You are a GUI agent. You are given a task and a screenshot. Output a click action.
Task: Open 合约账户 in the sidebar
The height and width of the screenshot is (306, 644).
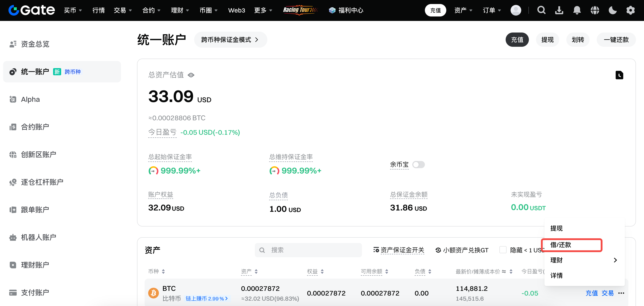(x=35, y=127)
